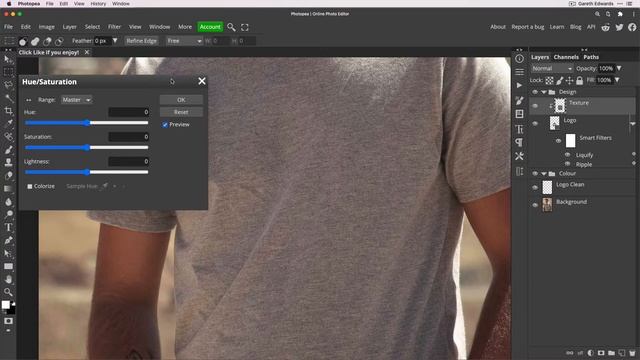The width and height of the screenshot is (640, 360).
Task: Select the Clone Stamp tool
Action: click(8, 162)
